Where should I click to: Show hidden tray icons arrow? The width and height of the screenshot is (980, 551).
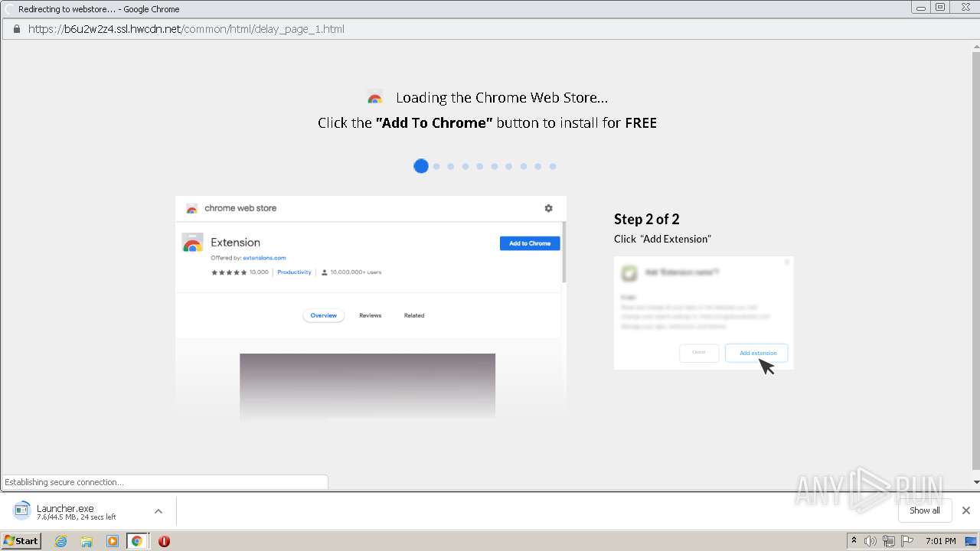coord(854,541)
